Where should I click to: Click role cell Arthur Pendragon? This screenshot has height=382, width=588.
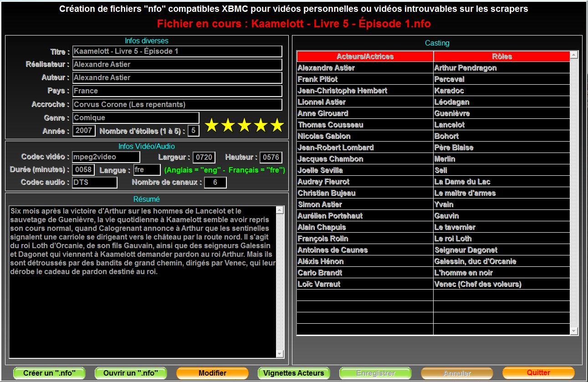tap(502, 68)
